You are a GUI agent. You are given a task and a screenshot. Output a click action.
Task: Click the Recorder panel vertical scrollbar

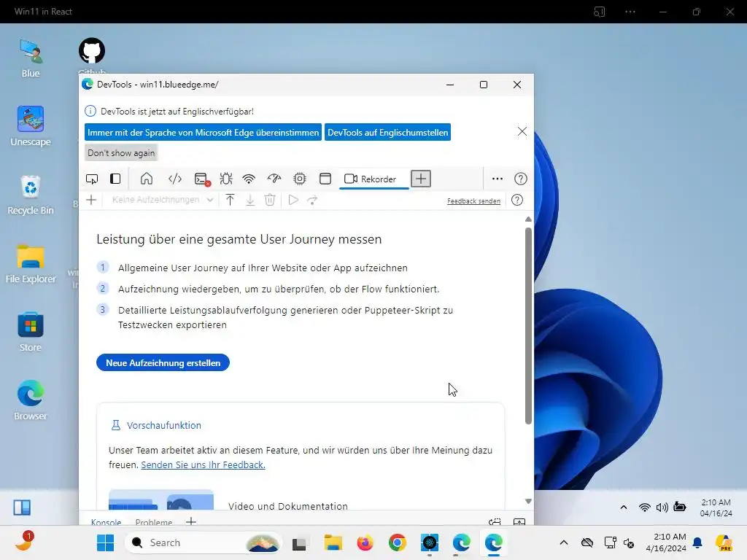tap(528, 326)
